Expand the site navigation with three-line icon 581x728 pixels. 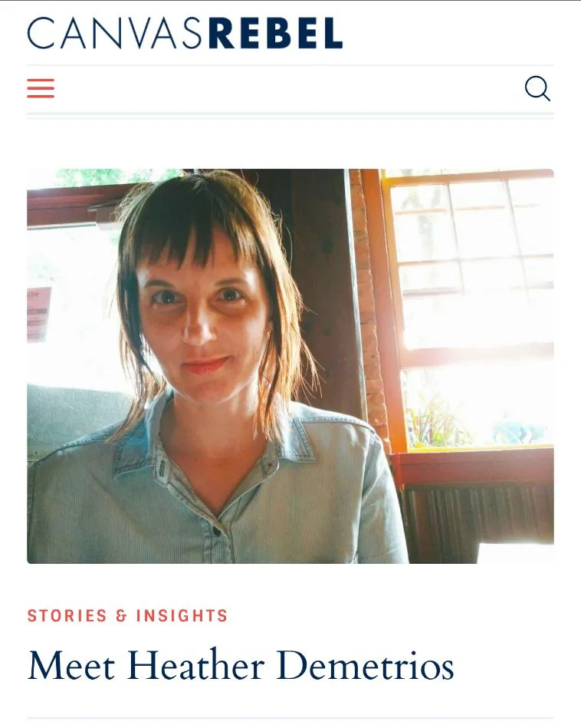41,88
